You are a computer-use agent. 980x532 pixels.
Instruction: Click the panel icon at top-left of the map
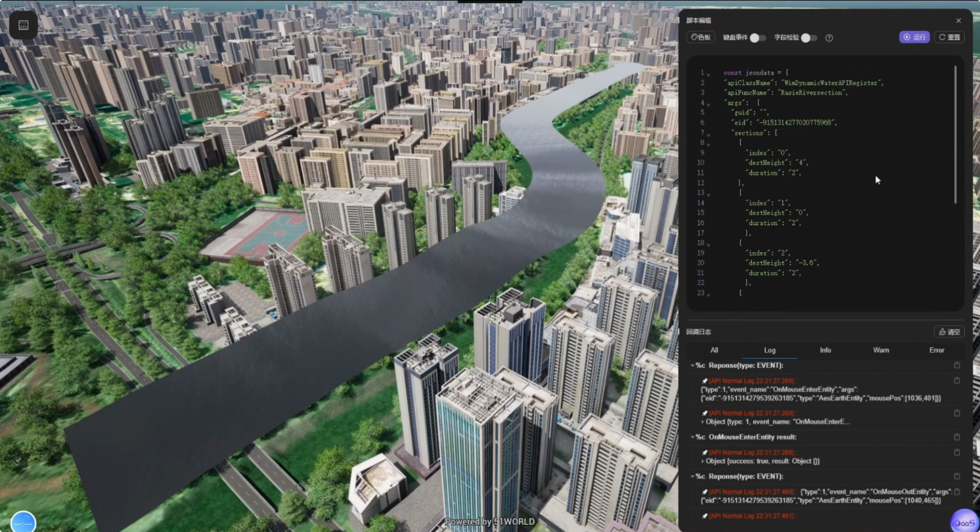point(23,25)
